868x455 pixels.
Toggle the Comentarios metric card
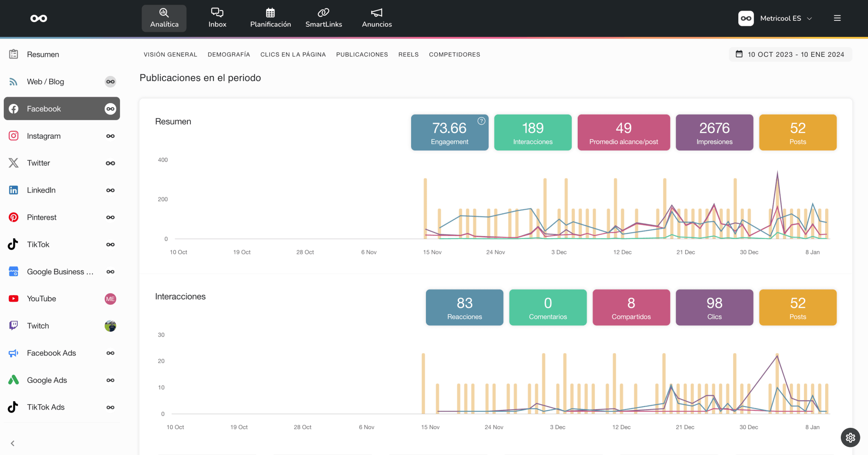pos(548,307)
